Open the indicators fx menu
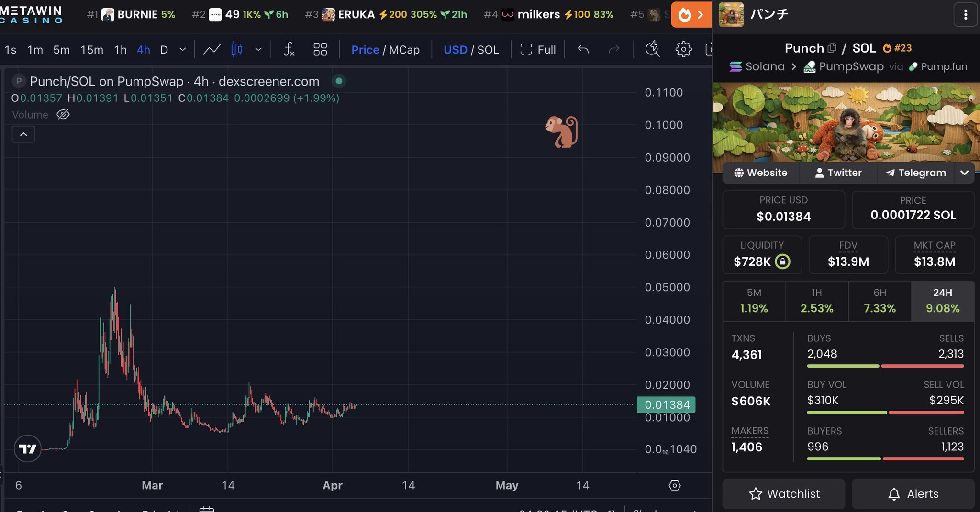The width and height of the screenshot is (980, 512). (x=289, y=49)
